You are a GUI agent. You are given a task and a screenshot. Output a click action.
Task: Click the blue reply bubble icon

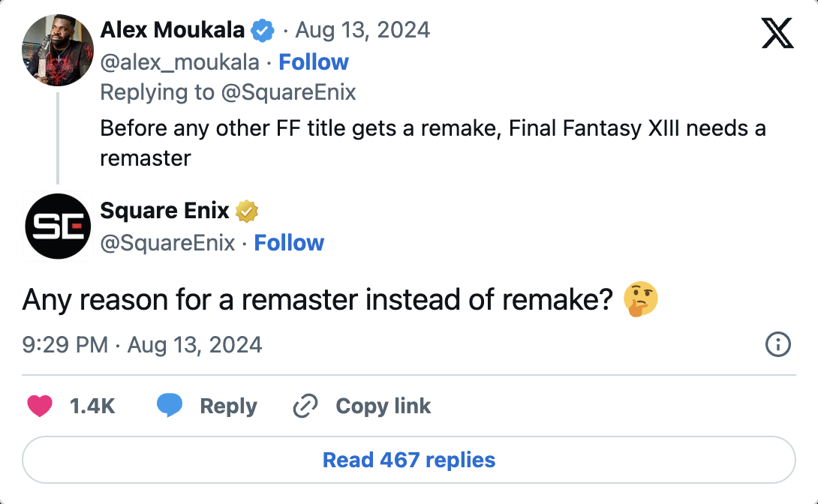pyautogui.click(x=170, y=406)
